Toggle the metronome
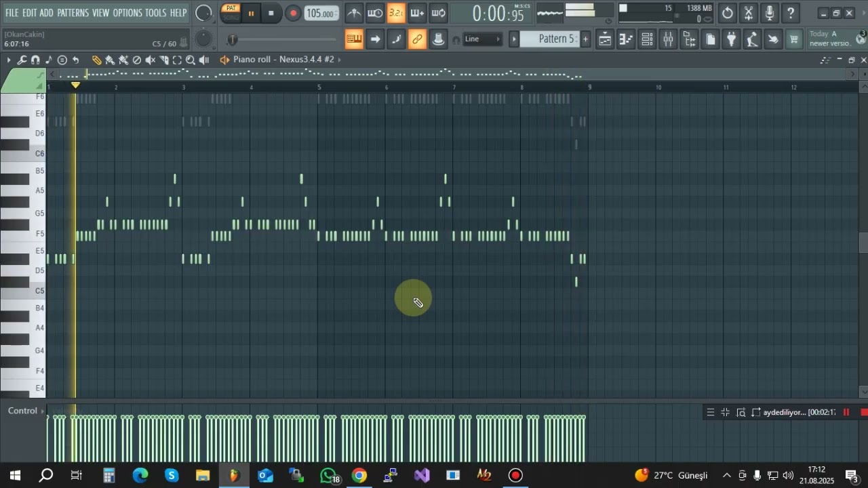868x488 pixels. click(x=354, y=13)
